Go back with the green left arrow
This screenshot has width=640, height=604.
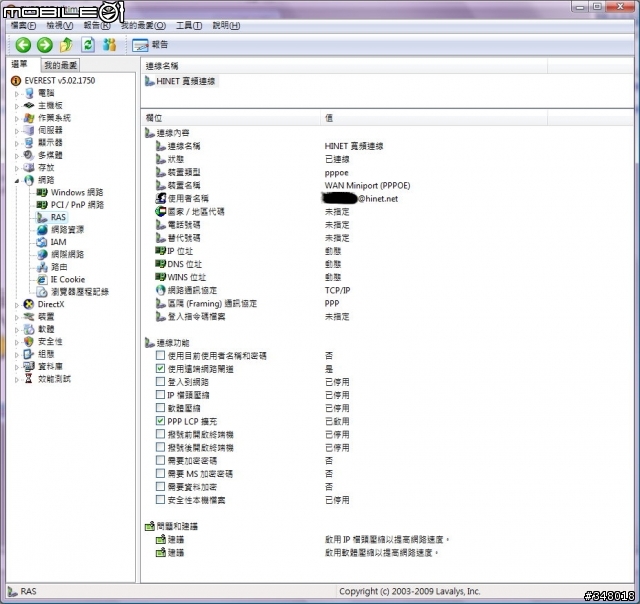pyautogui.click(x=23, y=45)
